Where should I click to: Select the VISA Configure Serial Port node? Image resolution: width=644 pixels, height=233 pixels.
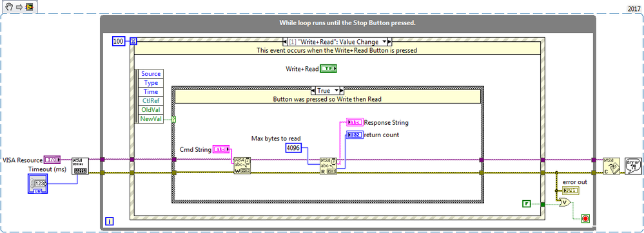(80, 165)
